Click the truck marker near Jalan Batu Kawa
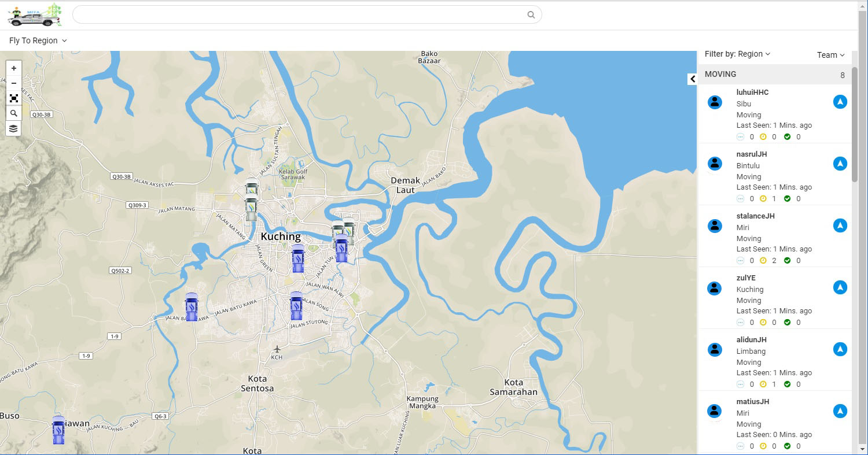This screenshot has height=455, width=868. click(x=192, y=307)
